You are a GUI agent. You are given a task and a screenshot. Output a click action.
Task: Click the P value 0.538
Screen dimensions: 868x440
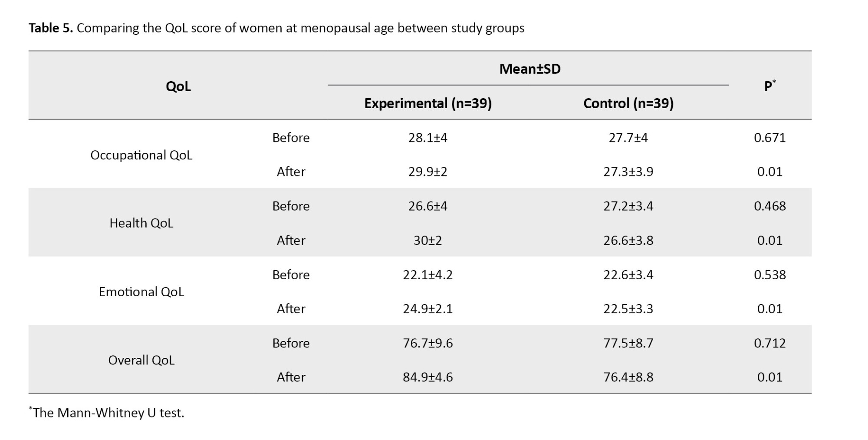point(769,275)
